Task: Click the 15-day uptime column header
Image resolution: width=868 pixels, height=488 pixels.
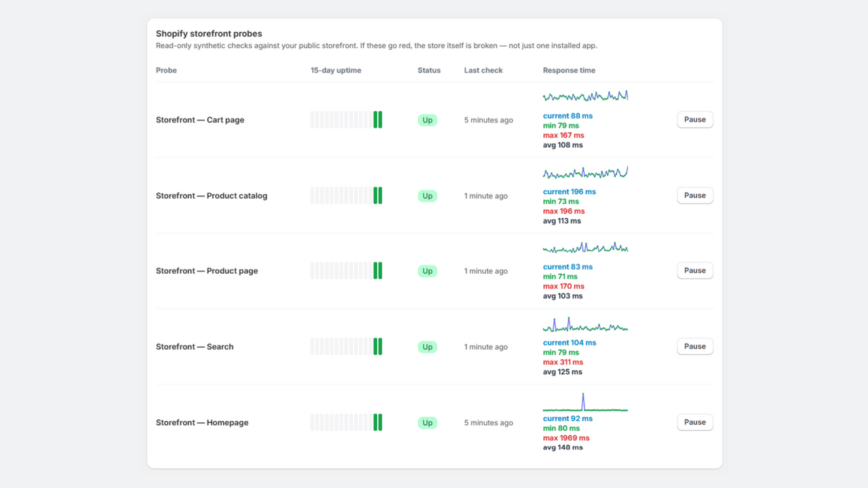Action: click(336, 70)
